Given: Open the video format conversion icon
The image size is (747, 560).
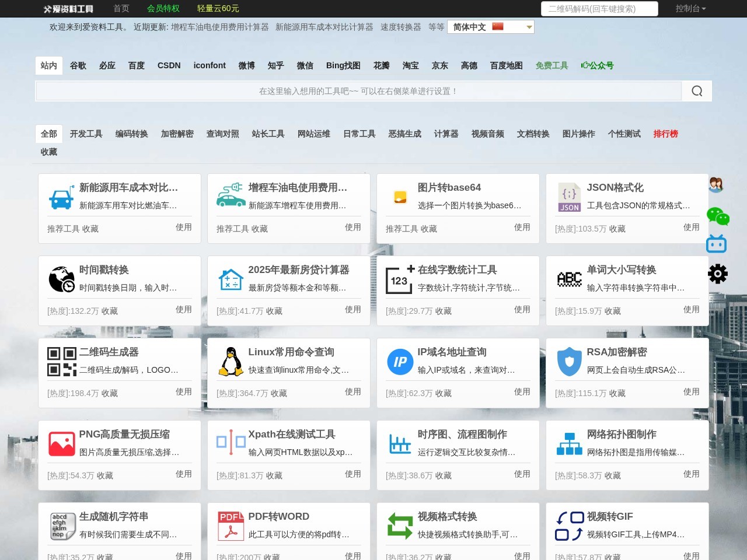Looking at the screenshot, I should click(400, 526).
